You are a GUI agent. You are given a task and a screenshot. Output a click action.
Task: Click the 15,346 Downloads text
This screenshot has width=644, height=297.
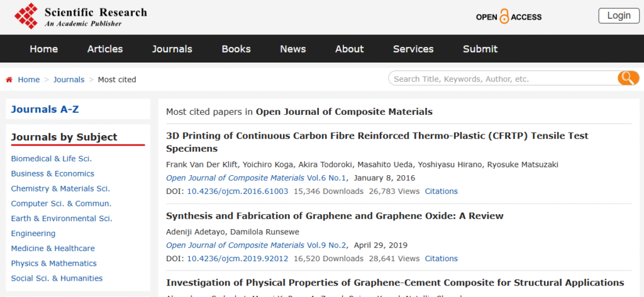point(328,191)
